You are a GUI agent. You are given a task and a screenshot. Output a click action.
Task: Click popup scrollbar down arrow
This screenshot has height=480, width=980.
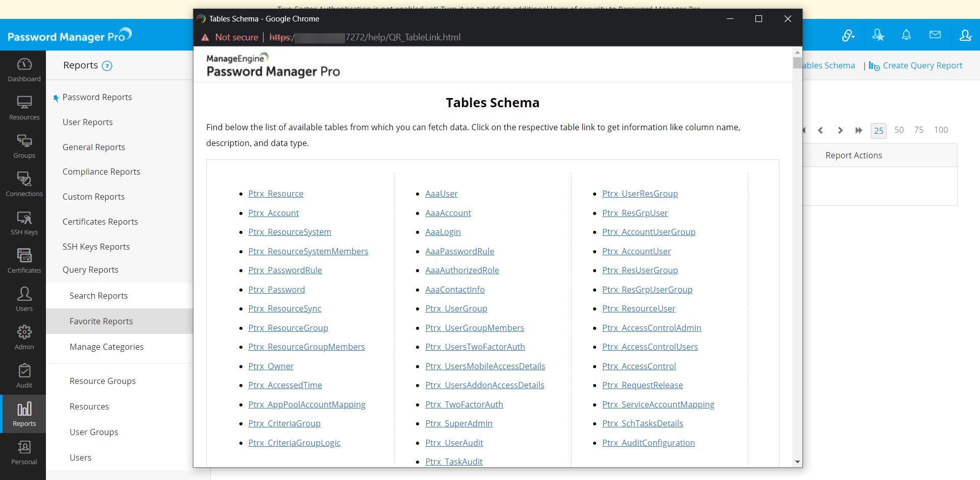(797, 462)
